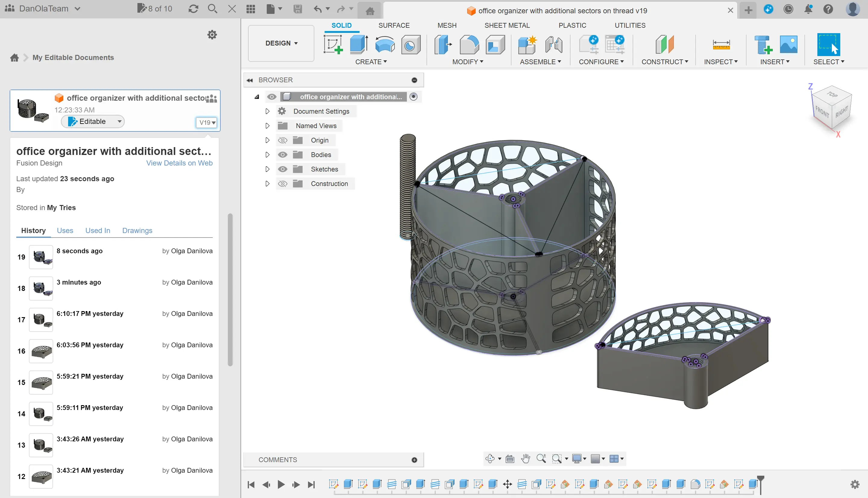Viewport: 868px width, 498px height.
Task: Open timeline settings gear
Action: 855,484
